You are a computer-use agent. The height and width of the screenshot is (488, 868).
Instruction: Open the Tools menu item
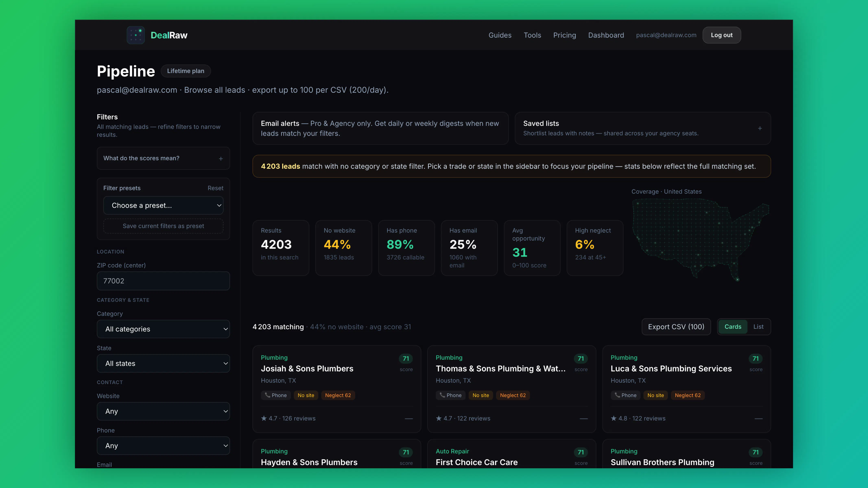coord(532,35)
